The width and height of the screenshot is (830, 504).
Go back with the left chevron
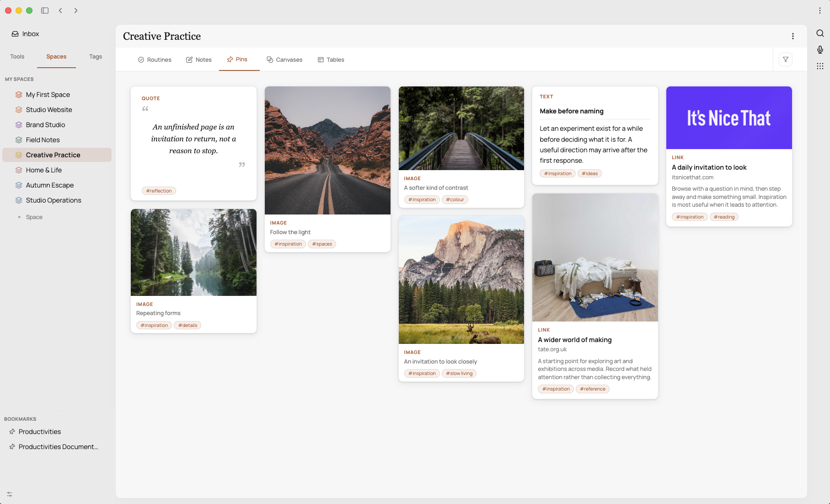pyautogui.click(x=60, y=11)
